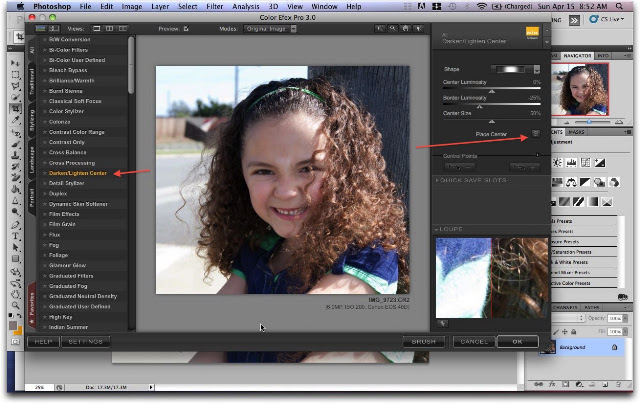Viewport: 640px width, 404px height.
Task: Switch to the Favorites filter tab
Action: point(32,305)
